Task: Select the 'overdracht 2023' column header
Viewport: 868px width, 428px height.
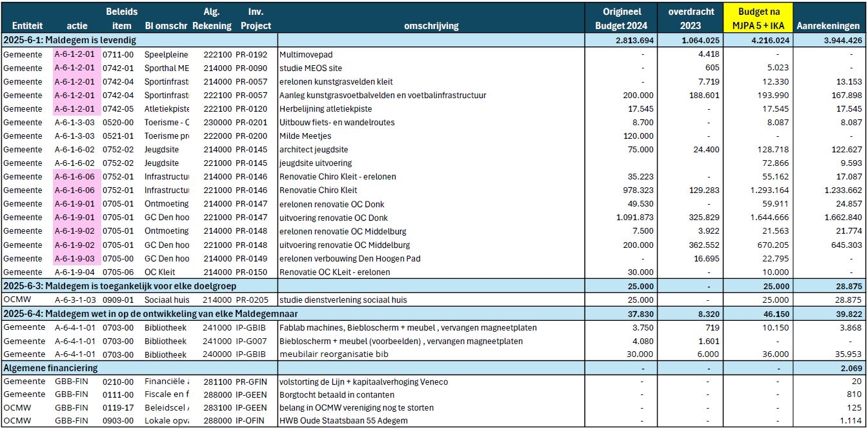Action: point(690,19)
